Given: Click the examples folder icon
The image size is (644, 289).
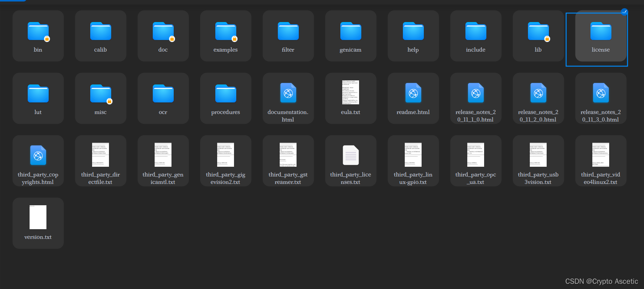Looking at the screenshot, I should [x=226, y=31].
